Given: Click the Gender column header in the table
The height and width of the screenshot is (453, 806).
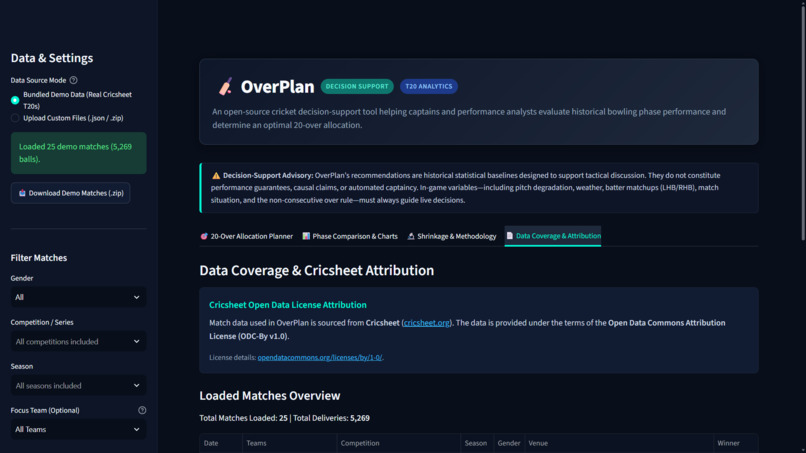Looking at the screenshot, I should 508,443.
